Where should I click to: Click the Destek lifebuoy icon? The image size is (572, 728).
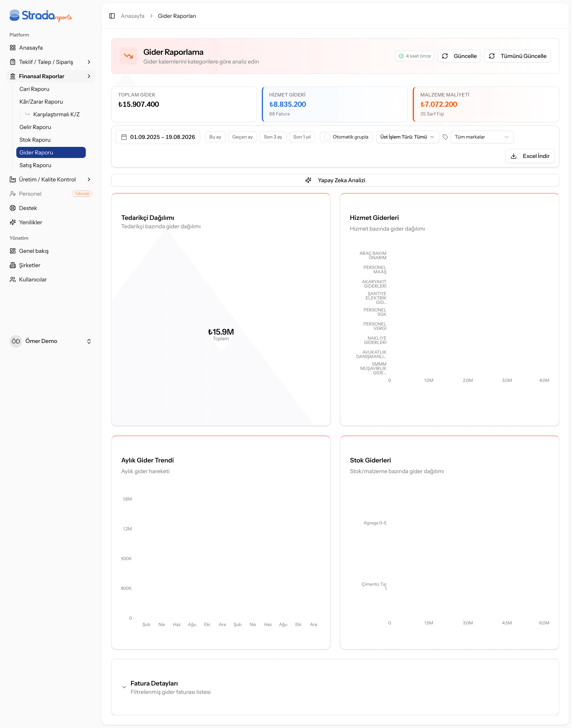pos(13,208)
